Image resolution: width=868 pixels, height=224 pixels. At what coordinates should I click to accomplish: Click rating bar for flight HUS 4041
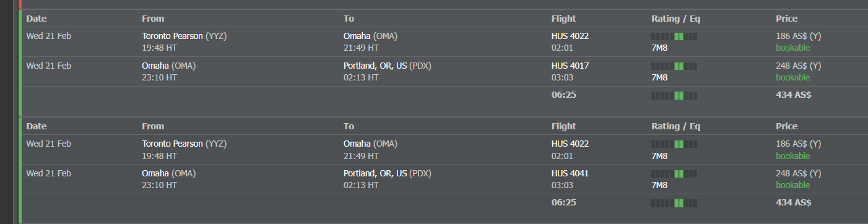[x=674, y=174]
